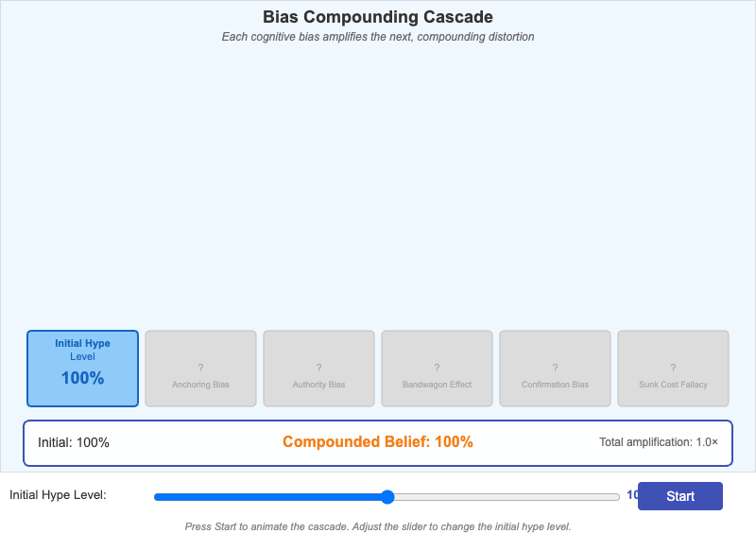This screenshot has height=550, width=756.
Task: Click the 100% value on Initial Hype card
Action: click(x=82, y=379)
